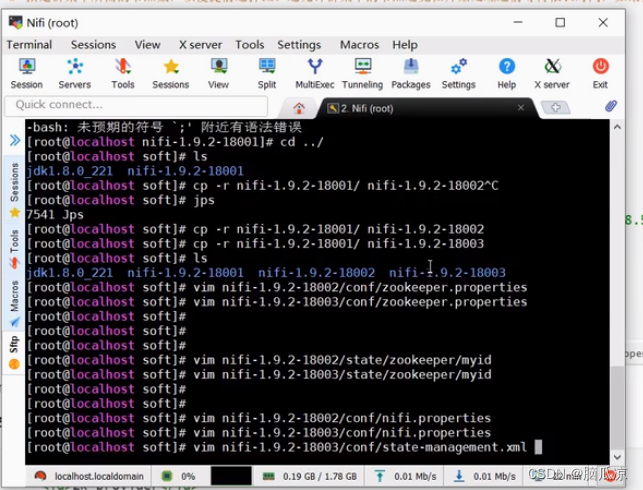The image size is (643, 490).
Task: Open the Tunneling toolbar icon
Action: pos(363,73)
